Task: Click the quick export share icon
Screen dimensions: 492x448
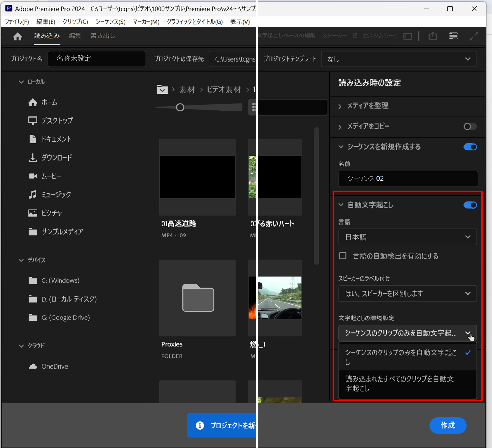Action: [433, 36]
